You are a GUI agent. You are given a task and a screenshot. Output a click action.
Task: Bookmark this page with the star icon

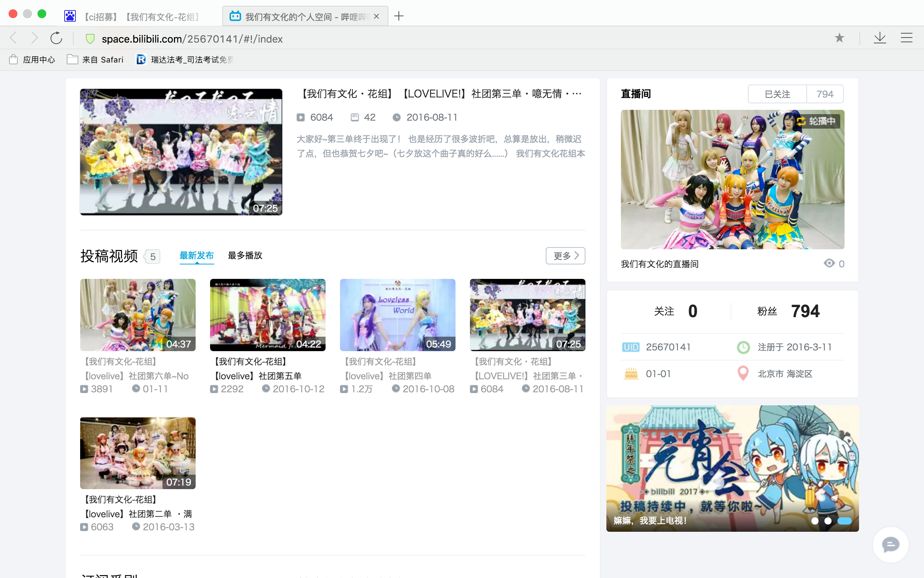click(839, 38)
